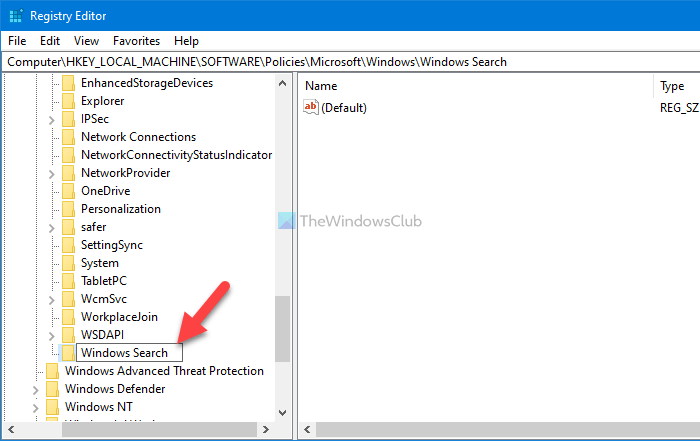700x441 pixels.
Task: Select the WorkplaceJoin key label
Action: (119, 317)
